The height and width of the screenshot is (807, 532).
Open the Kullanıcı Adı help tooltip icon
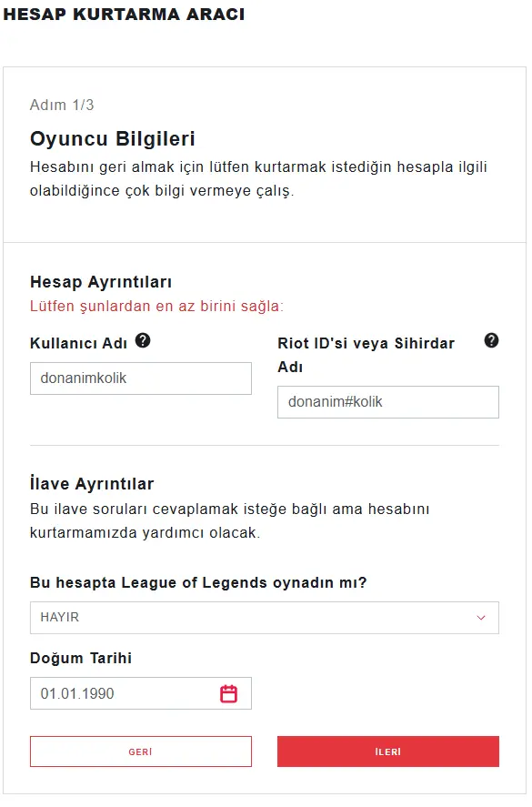point(141,339)
